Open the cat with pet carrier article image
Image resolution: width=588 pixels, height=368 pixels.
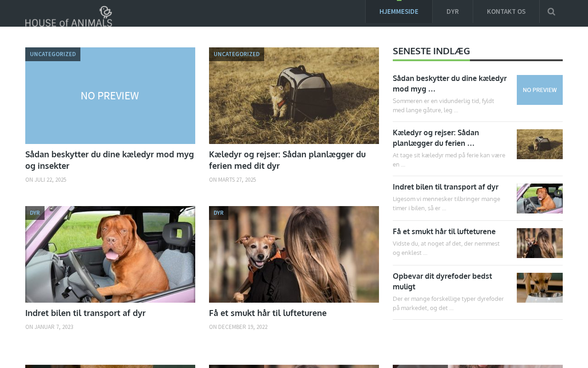(x=294, y=96)
